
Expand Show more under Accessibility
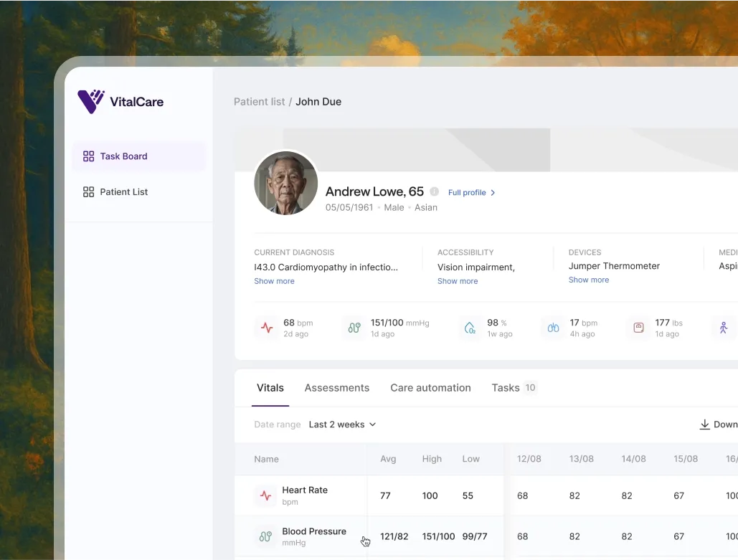click(x=458, y=281)
